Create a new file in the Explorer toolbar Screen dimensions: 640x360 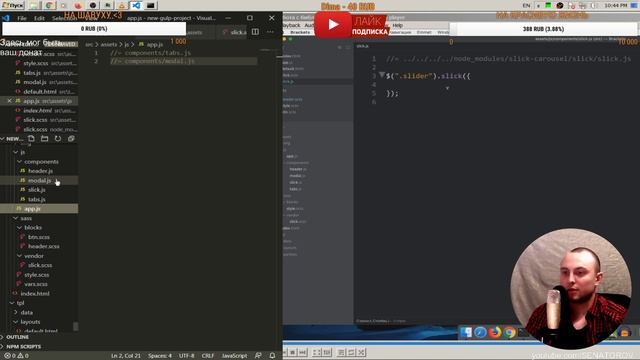(31, 139)
